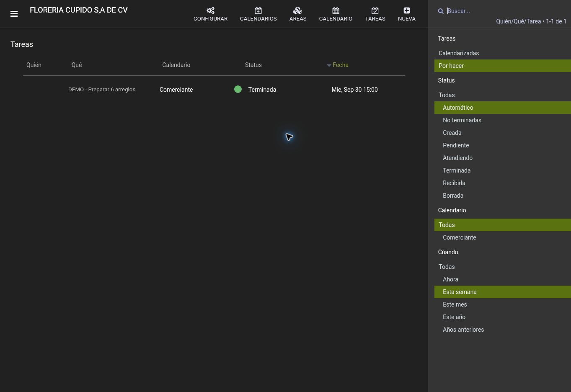Filter tasks by Este mes
Screen dimensions: 571x392
click(x=503, y=304)
